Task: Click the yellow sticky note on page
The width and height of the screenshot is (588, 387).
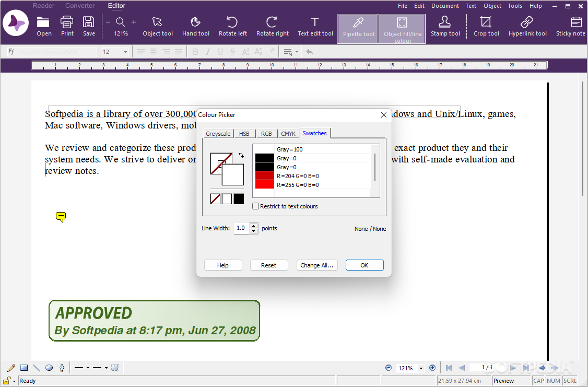Action: [x=61, y=217]
